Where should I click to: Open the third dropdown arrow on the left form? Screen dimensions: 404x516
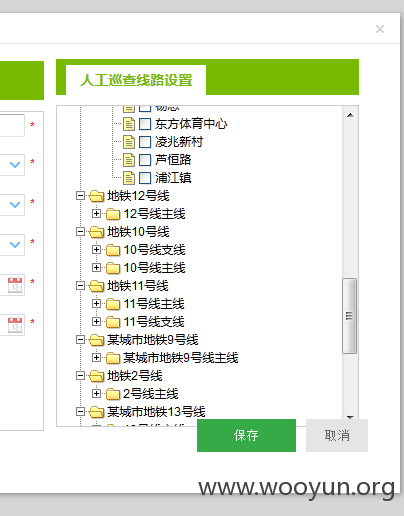point(15,245)
